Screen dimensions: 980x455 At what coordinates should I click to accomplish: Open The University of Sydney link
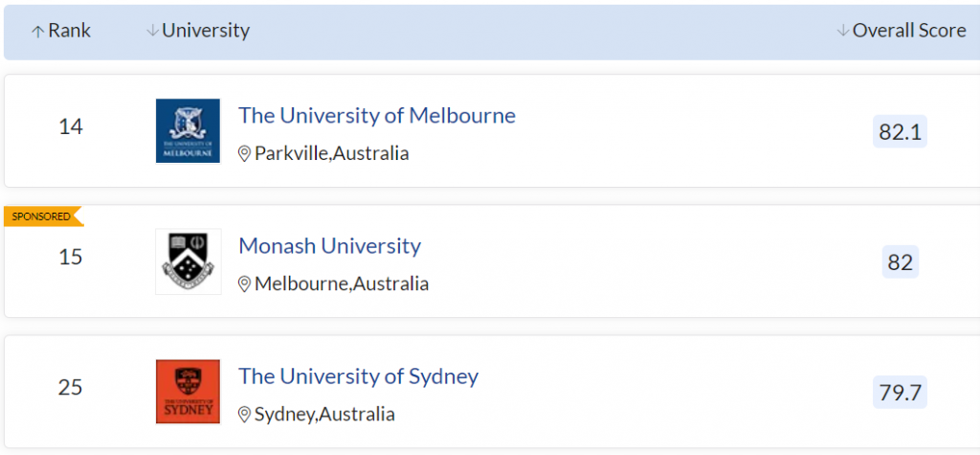pos(358,376)
